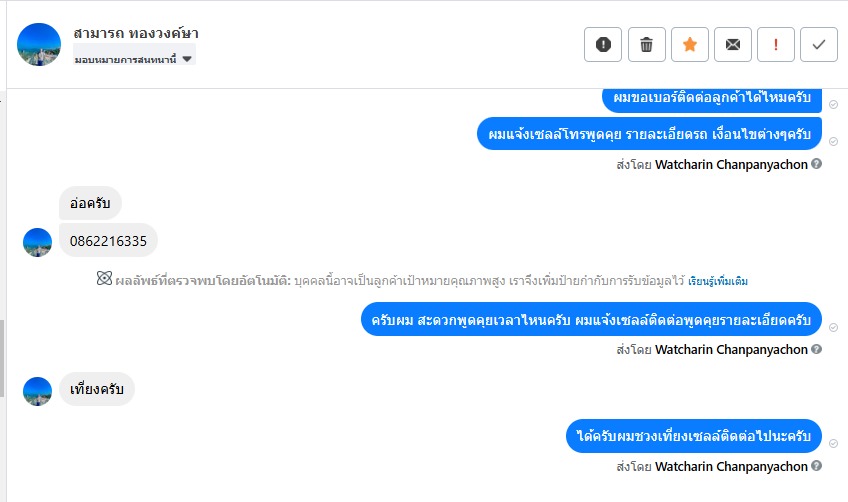Click the left edge scrollbar handle
The image size is (848, 502).
coord(3,350)
